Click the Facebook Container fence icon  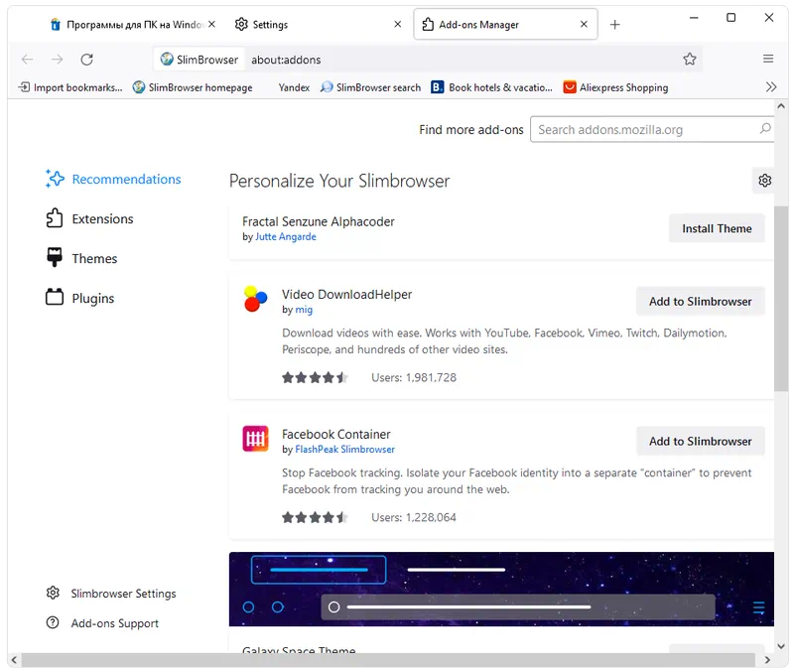[256, 439]
